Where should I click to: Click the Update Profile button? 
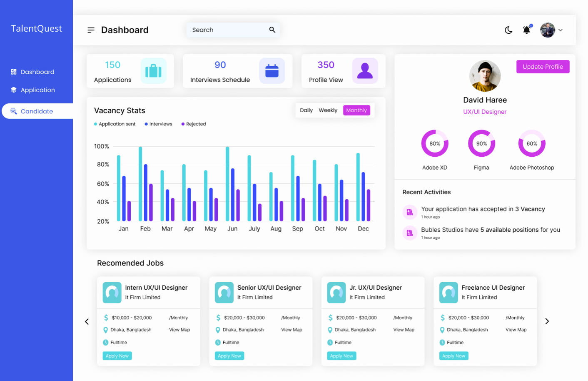[543, 67]
